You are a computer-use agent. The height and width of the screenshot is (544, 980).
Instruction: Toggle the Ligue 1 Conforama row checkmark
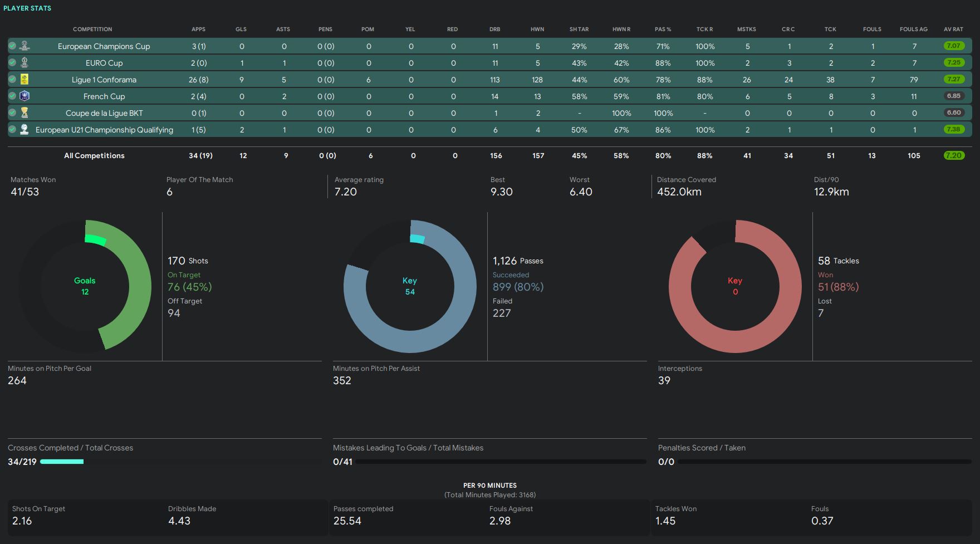[x=12, y=79]
